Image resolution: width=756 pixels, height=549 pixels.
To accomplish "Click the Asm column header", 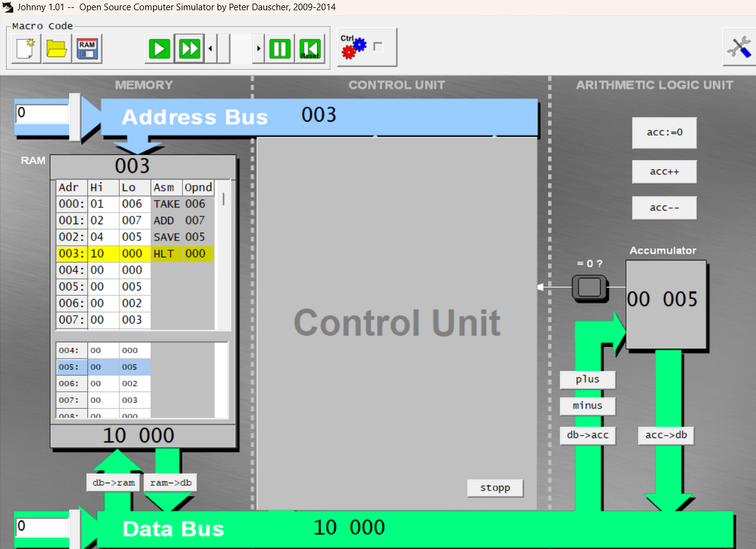I will (167, 187).
